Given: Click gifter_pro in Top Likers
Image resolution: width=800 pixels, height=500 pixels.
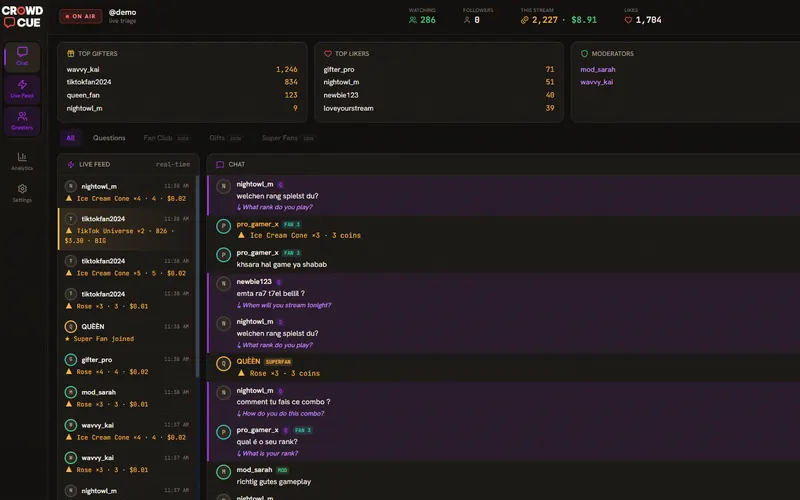Looking at the screenshot, I should [x=339, y=69].
